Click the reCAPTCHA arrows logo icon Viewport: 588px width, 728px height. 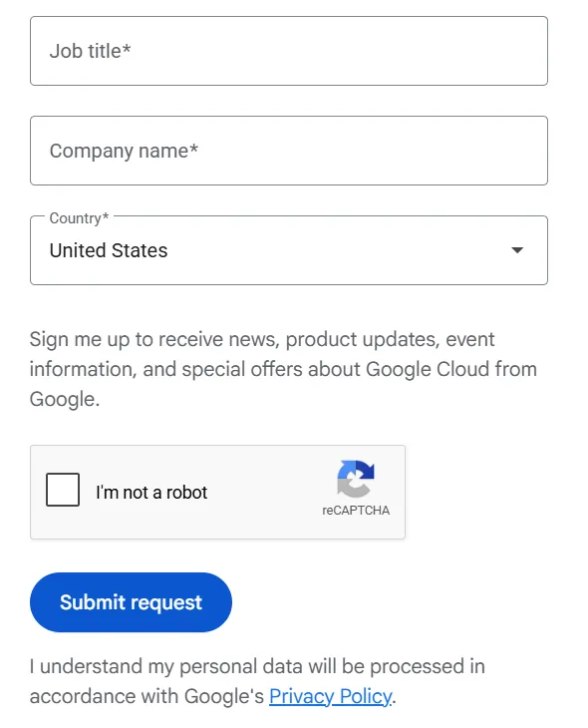356,479
